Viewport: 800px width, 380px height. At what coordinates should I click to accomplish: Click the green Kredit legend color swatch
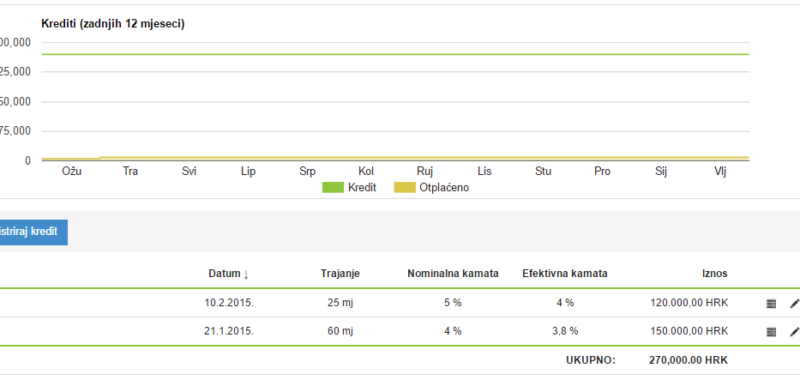[333, 188]
